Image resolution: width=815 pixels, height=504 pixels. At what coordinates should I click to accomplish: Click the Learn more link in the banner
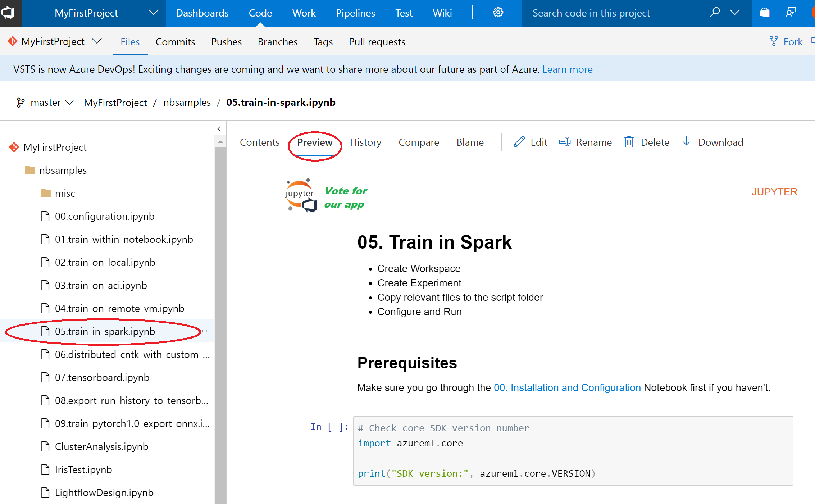[568, 69]
